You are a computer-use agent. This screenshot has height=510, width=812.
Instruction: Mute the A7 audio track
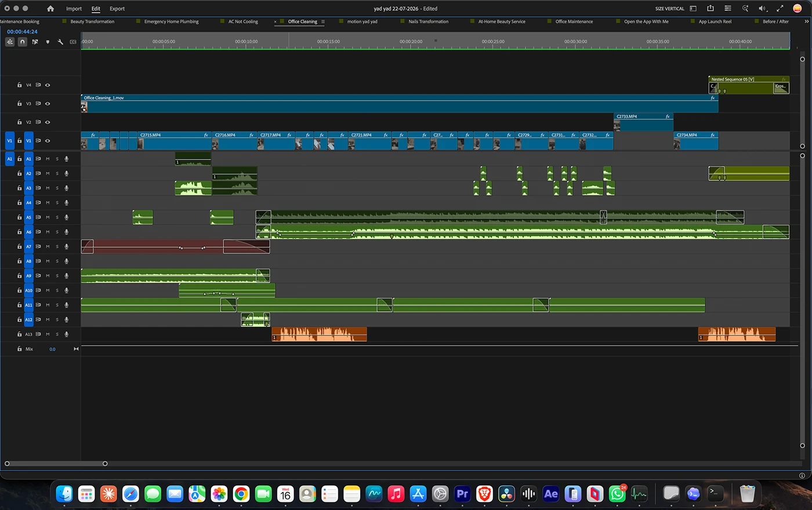[48, 247]
